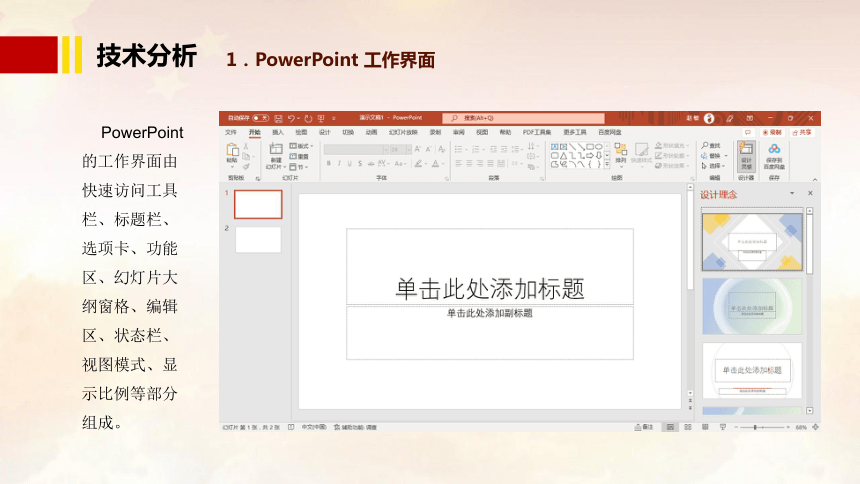Click the align left paragraph icon

459,164
